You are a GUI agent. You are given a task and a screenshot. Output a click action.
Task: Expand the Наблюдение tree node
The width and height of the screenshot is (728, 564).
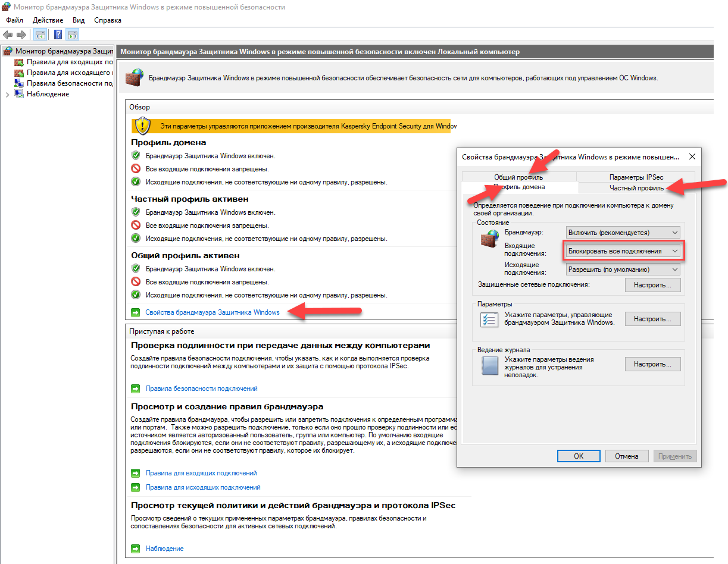[7, 94]
